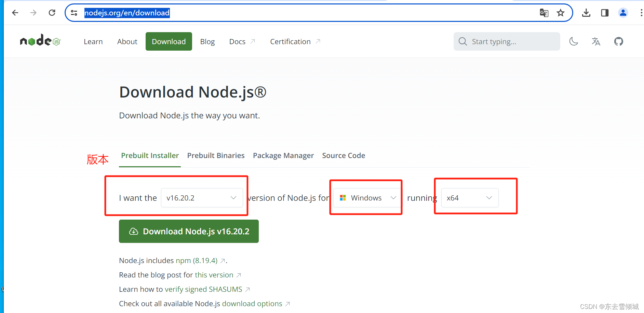The height and width of the screenshot is (313, 644).
Task: Click the browser back arrow
Action: coord(15,13)
